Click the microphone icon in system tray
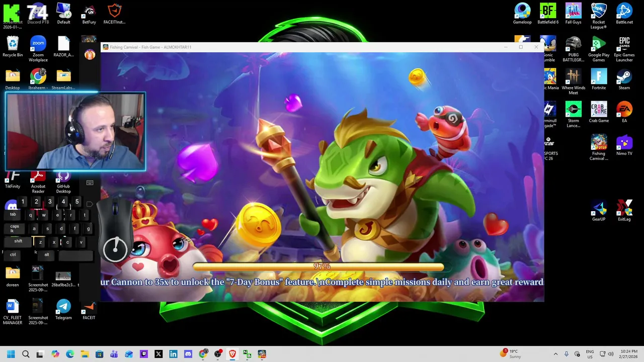This screenshot has height=362, width=644. tap(567, 354)
